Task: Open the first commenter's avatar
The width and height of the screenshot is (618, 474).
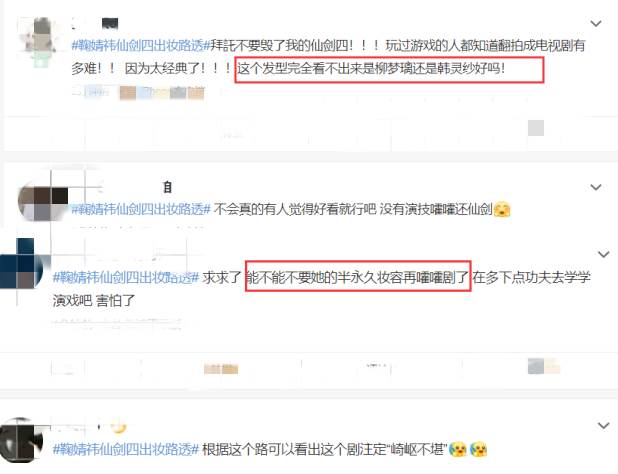Action: tap(38, 42)
